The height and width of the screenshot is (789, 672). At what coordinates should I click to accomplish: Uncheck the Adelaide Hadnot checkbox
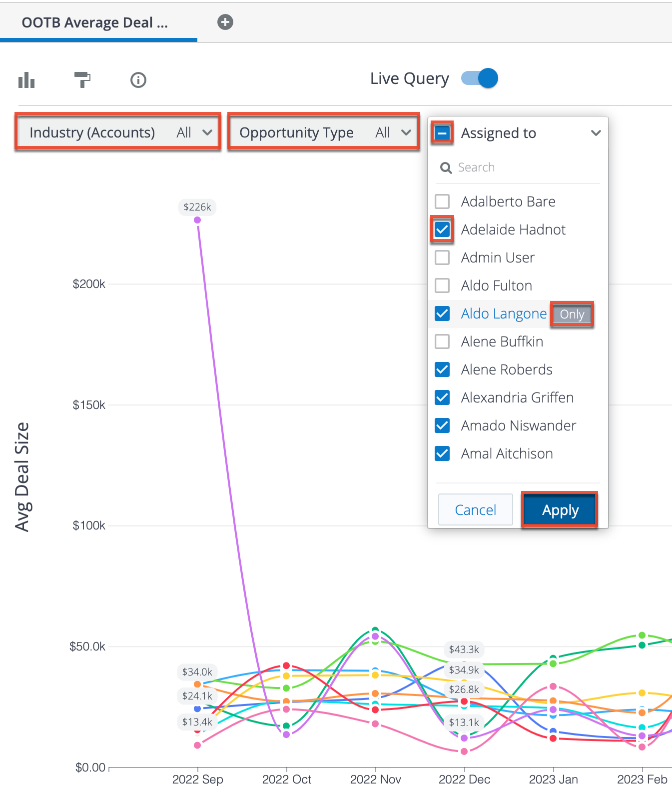[442, 229]
